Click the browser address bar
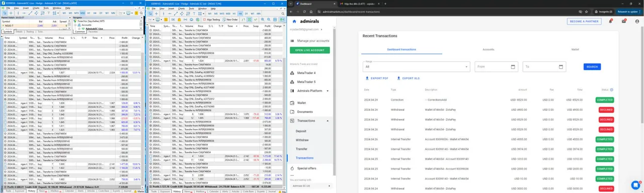Image resolution: width=644 pixels, height=193 pixels. pos(453,11)
